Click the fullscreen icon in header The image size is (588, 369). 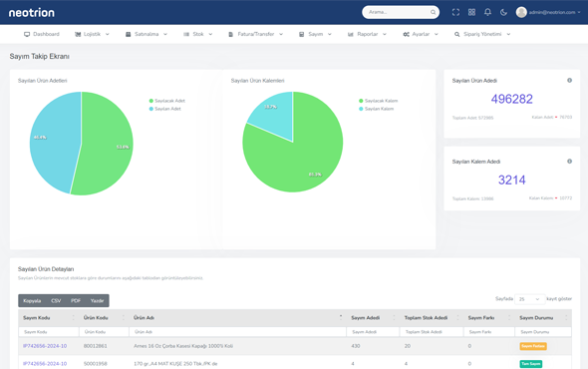point(455,12)
